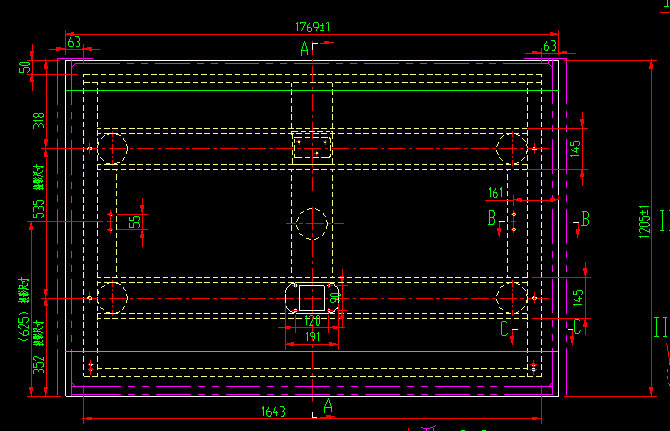Select the 161 dimension text

click(495, 192)
